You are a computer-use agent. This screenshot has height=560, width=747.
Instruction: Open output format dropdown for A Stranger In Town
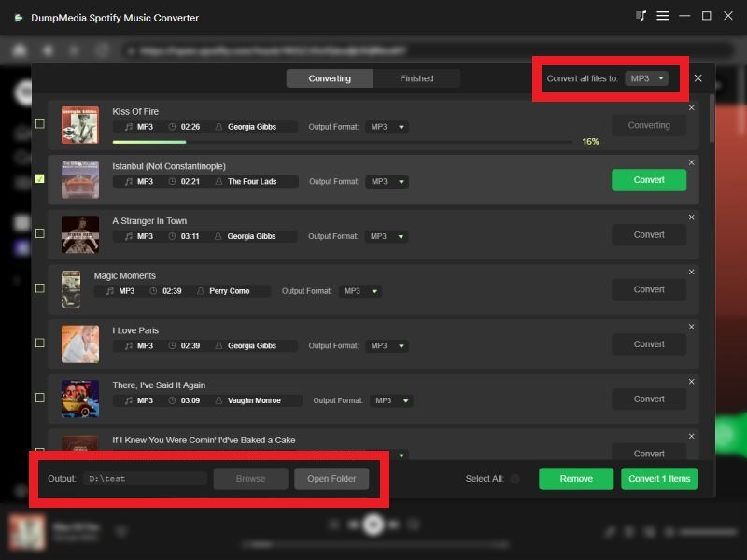(x=387, y=236)
